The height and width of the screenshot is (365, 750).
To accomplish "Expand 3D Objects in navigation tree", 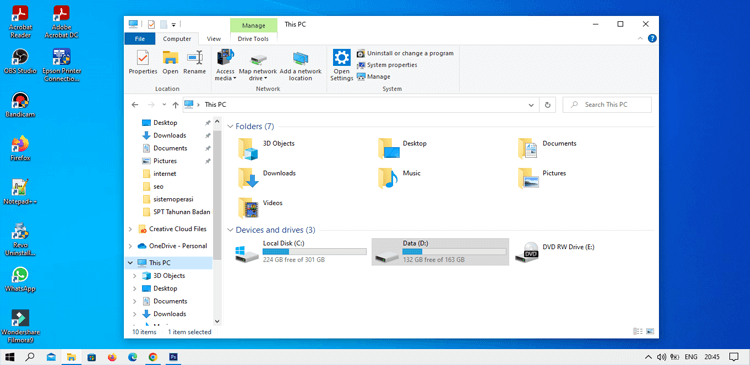I will pos(135,276).
